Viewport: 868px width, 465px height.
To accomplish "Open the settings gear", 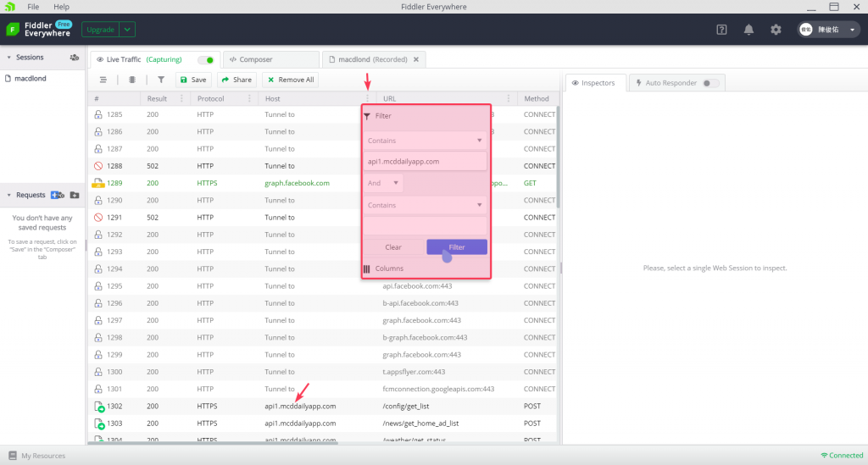I will [x=776, y=30].
